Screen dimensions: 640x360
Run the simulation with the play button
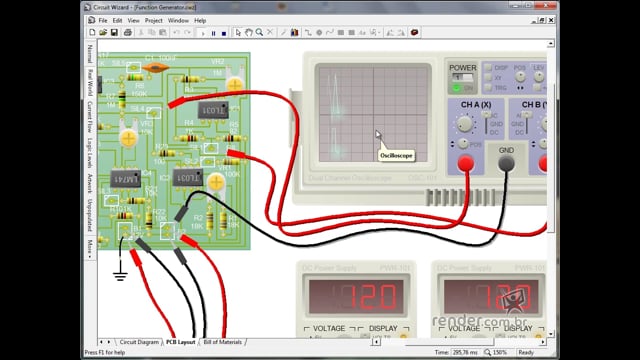click(x=203, y=33)
